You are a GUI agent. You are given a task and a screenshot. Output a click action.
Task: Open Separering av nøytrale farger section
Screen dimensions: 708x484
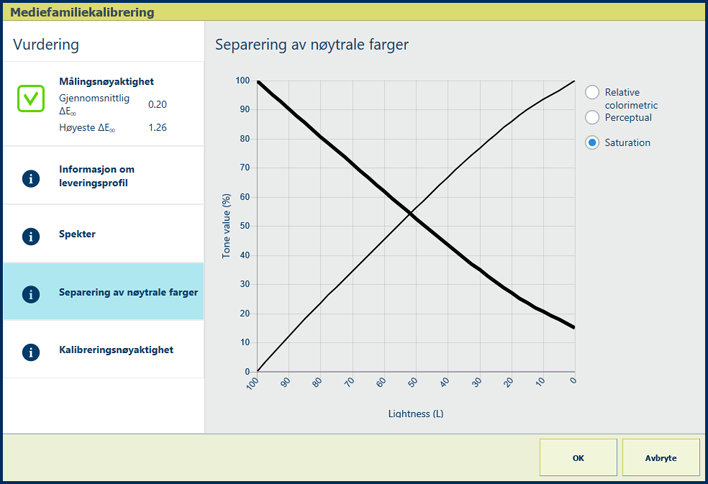[104, 292]
